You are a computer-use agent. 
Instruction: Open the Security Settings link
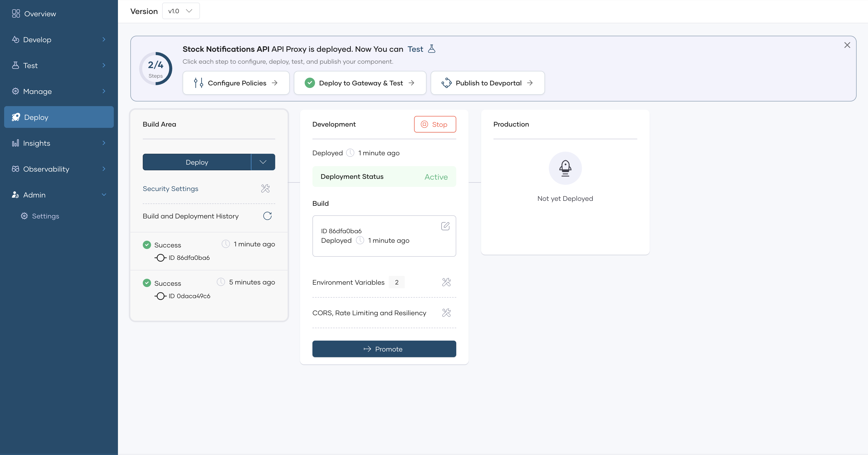tap(170, 188)
